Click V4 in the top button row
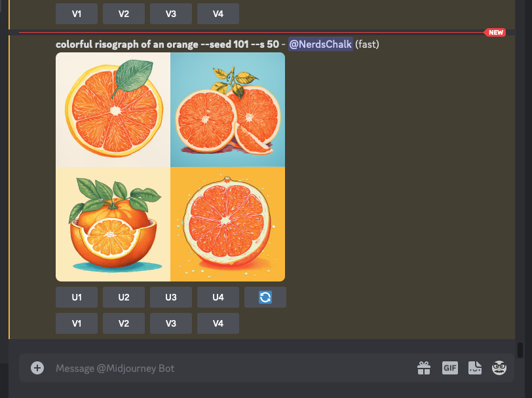532x398 pixels. click(218, 14)
